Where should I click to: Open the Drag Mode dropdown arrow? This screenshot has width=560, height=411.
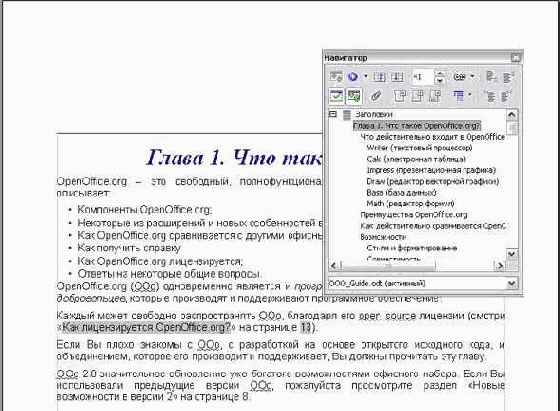[472, 77]
